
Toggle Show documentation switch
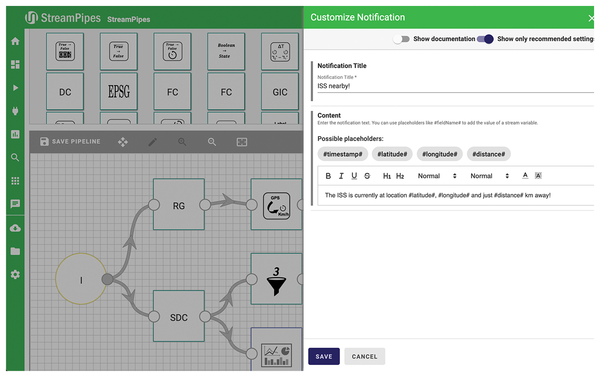402,39
